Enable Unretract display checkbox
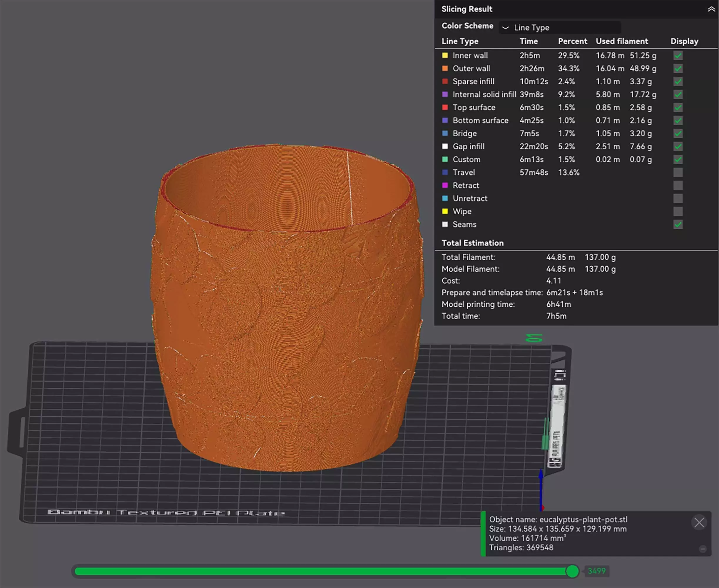The width and height of the screenshot is (719, 588). pyautogui.click(x=678, y=198)
